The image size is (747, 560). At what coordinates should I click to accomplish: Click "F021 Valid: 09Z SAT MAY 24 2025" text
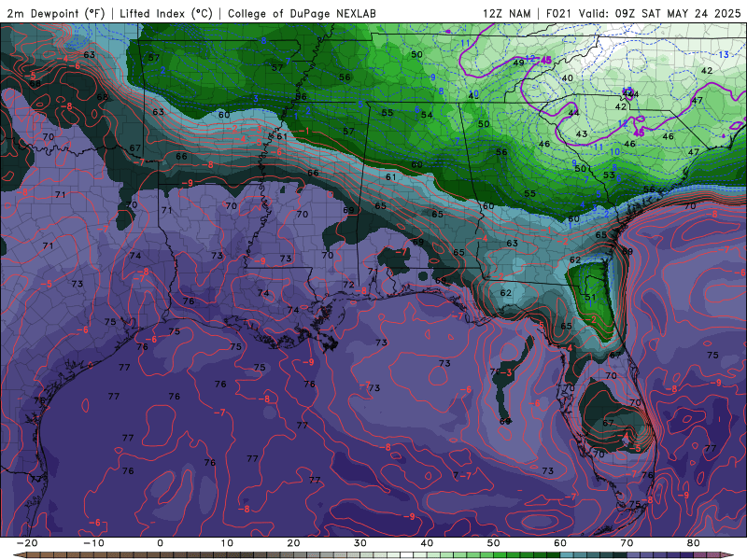pos(643,13)
